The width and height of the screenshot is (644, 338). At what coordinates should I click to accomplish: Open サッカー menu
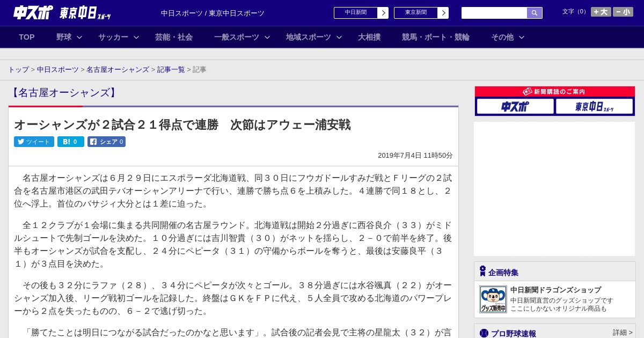[x=113, y=37]
